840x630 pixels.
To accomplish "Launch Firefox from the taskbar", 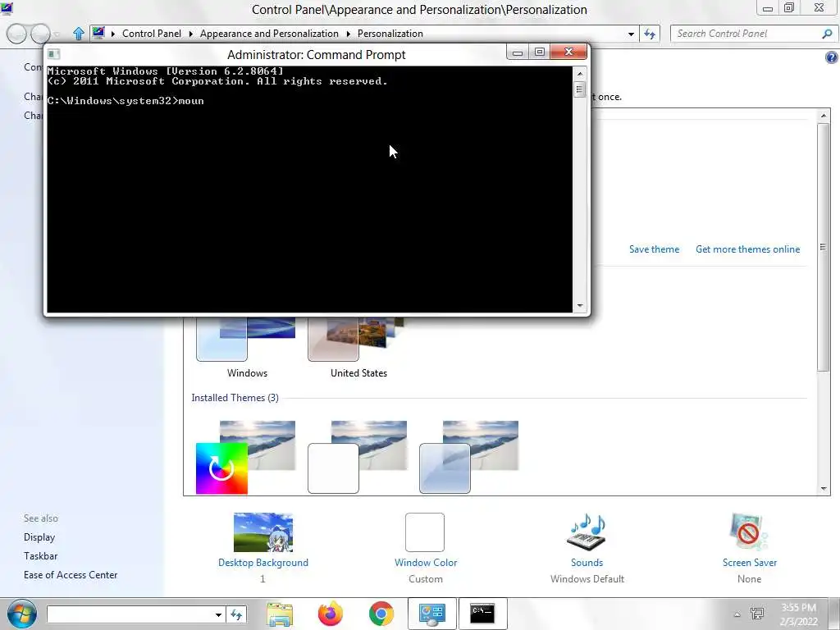I will pyautogui.click(x=331, y=614).
